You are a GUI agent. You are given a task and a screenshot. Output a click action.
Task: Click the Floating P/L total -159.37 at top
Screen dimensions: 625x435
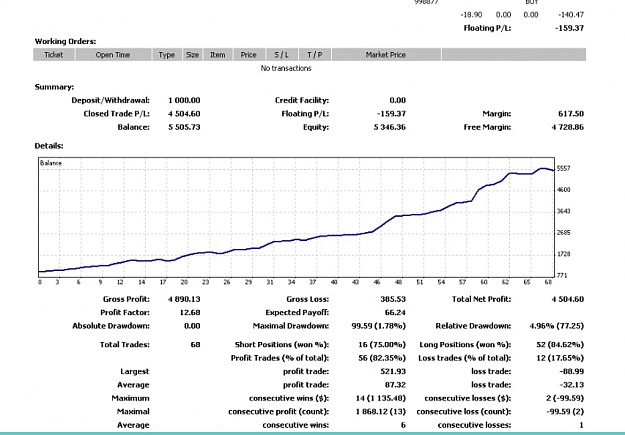pos(569,28)
